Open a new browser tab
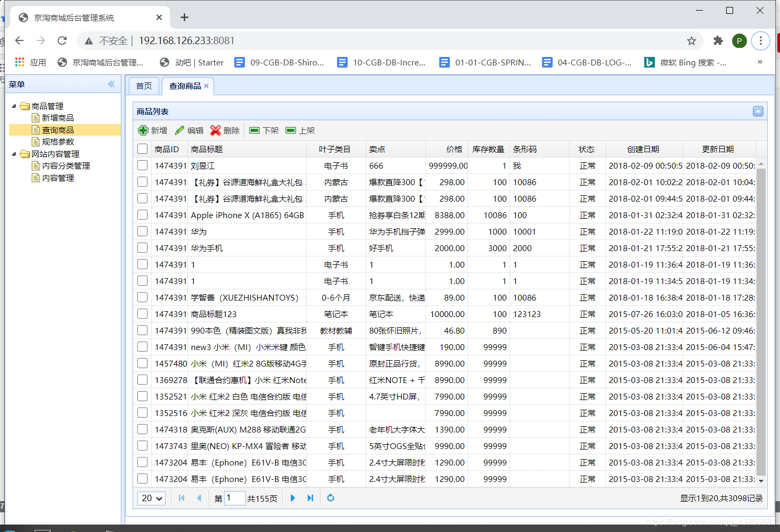The image size is (780, 532). (184, 18)
